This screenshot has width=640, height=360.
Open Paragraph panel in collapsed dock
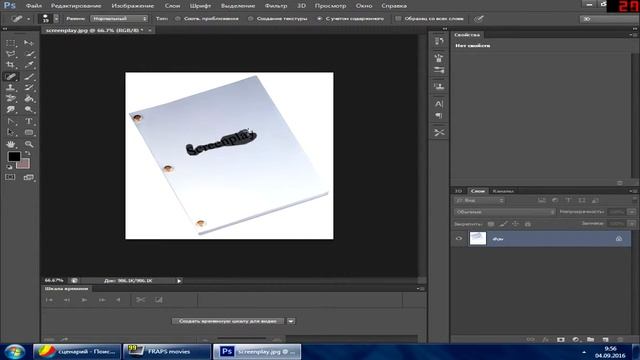pos(439,116)
